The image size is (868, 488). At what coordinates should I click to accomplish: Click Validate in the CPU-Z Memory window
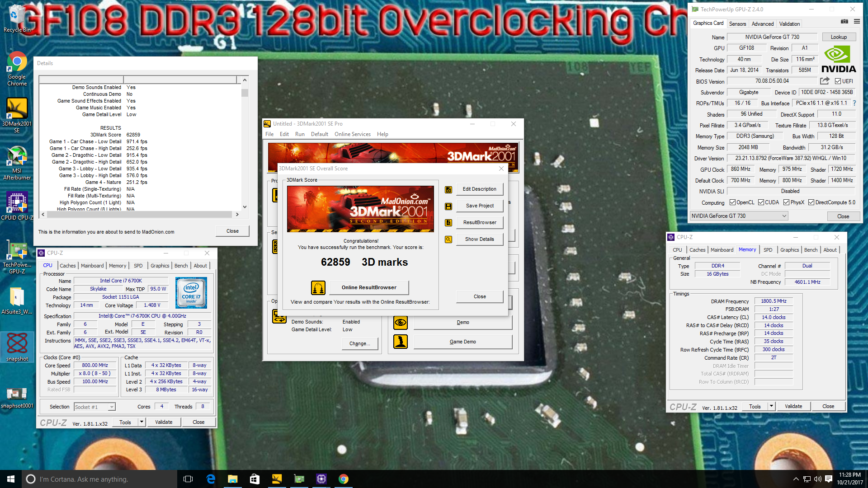(x=793, y=406)
